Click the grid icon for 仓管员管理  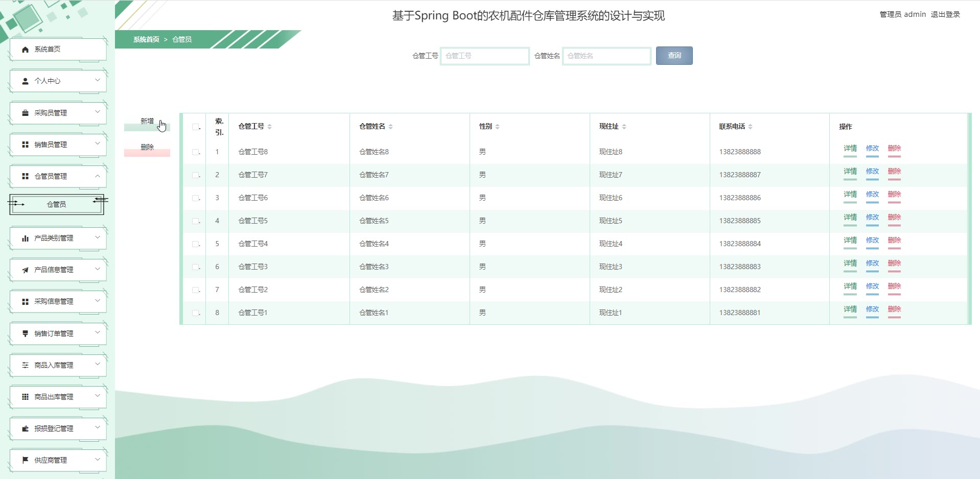25,176
